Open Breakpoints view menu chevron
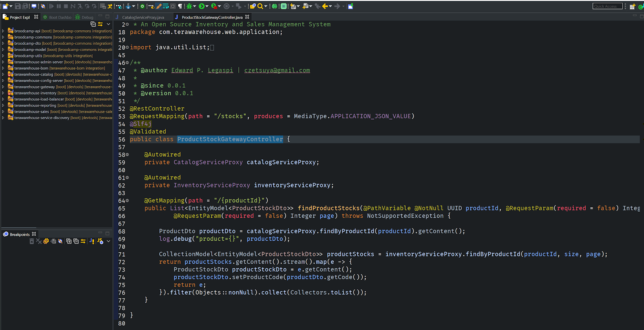This screenshot has width=644, height=330. coord(109,241)
